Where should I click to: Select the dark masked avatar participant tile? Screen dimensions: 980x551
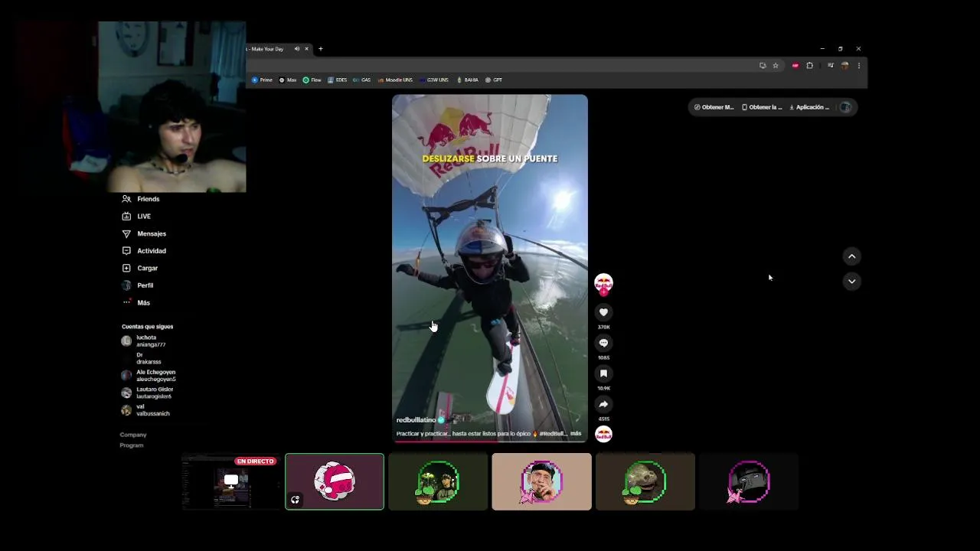tap(748, 481)
